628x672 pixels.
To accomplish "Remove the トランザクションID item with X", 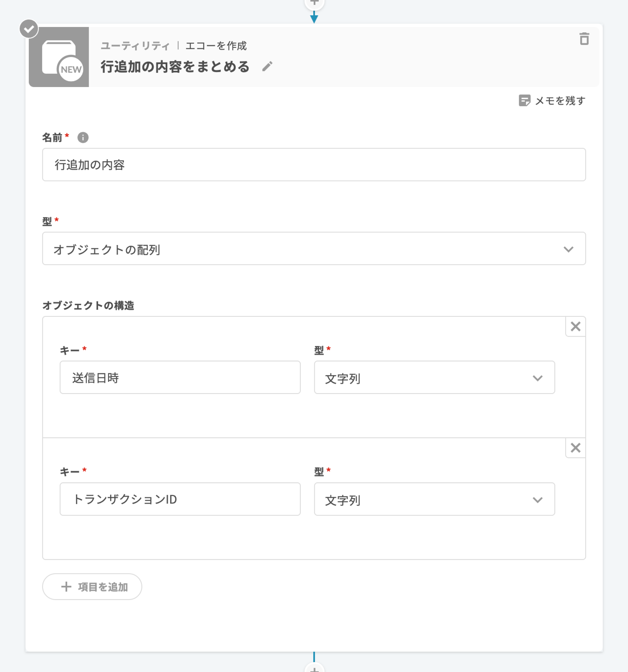I will pyautogui.click(x=575, y=448).
